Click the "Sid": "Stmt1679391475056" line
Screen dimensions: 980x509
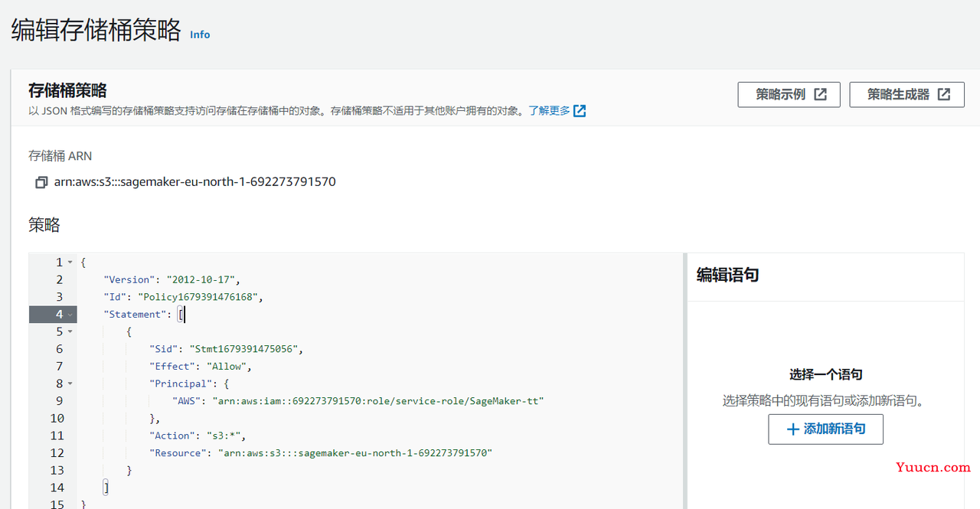[x=227, y=349]
